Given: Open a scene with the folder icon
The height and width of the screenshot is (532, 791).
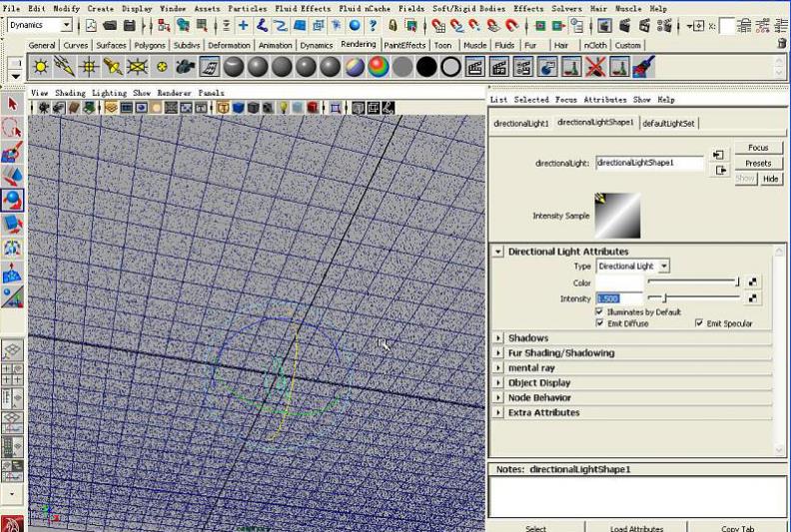Looking at the screenshot, I should [110, 25].
